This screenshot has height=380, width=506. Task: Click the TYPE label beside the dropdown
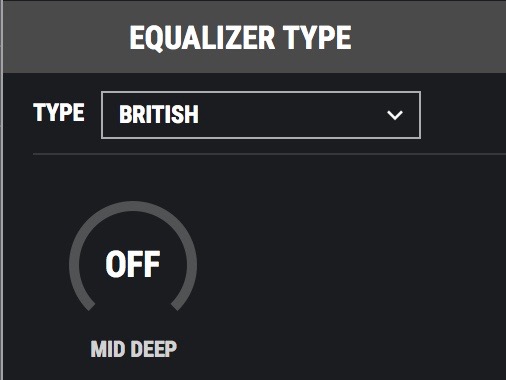click(x=59, y=112)
